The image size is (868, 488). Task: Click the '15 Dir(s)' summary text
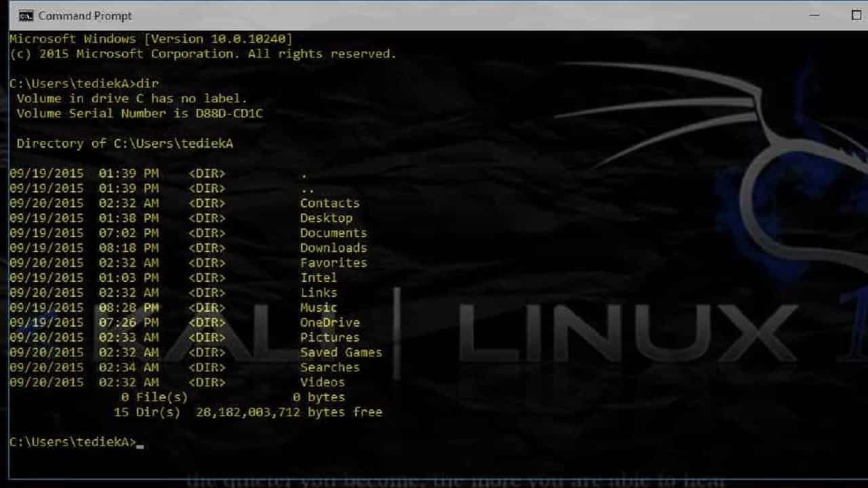[x=147, y=411]
